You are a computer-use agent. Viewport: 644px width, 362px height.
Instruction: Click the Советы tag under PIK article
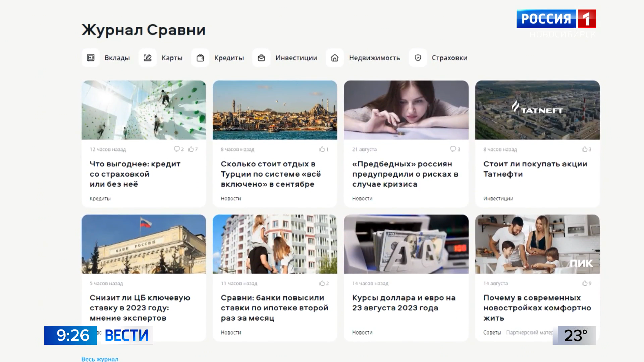tap(492, 333)
